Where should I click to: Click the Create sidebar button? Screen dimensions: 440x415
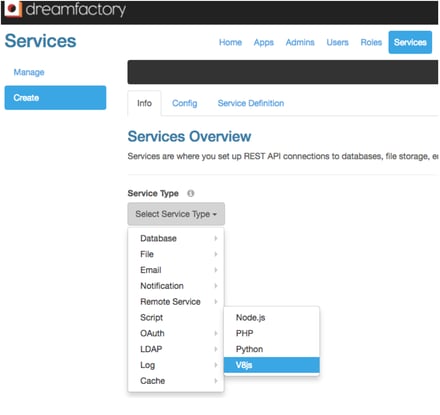(55, 98)
